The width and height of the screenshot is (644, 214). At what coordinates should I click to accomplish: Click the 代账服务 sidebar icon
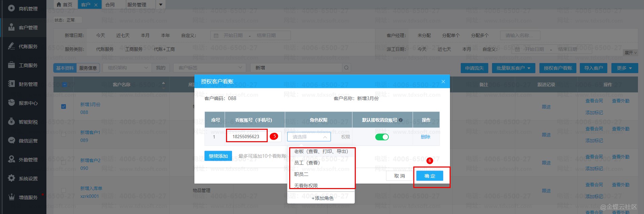click(11, 46)
